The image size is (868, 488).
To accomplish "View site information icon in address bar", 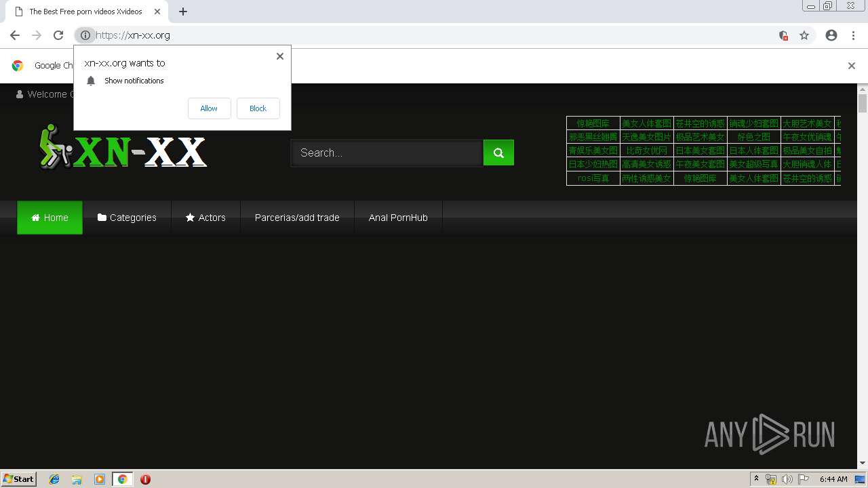I will coord(85,35).
